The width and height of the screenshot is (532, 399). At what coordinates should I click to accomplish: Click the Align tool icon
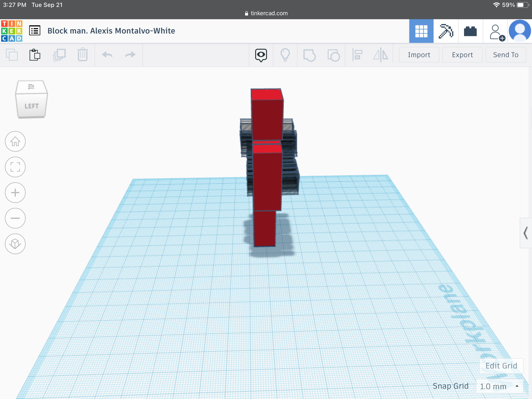(x=357, y=55)
